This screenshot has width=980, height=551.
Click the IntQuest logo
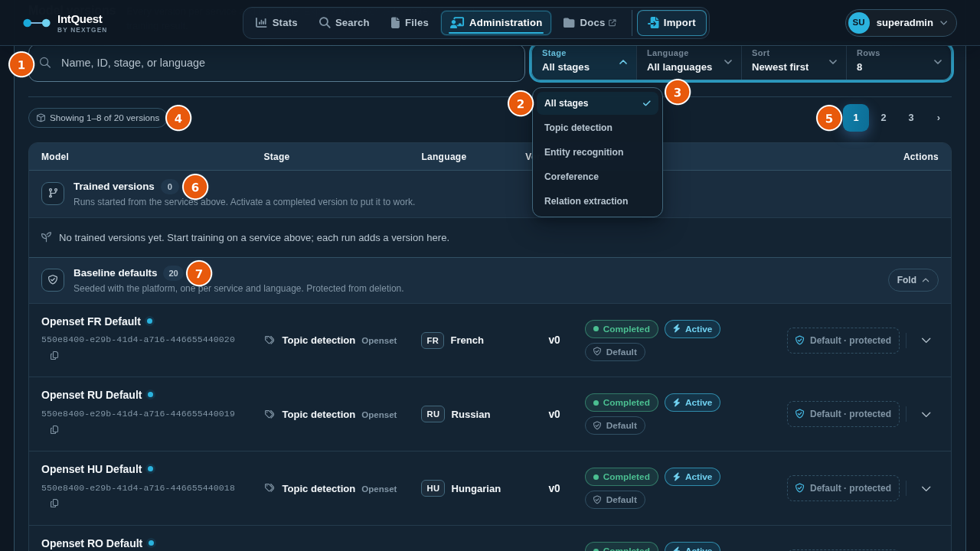point(65,23)
